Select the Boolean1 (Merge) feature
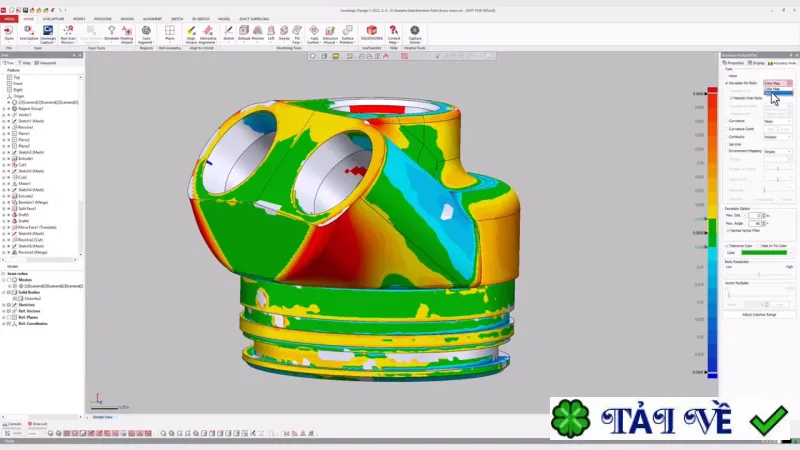Viewport: 800px width, 450px height. pos(33,203)
